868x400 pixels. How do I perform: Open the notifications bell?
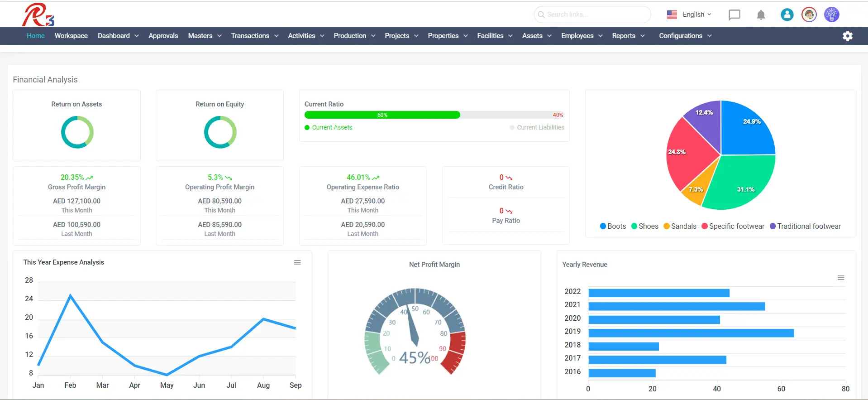click(761, 15)
